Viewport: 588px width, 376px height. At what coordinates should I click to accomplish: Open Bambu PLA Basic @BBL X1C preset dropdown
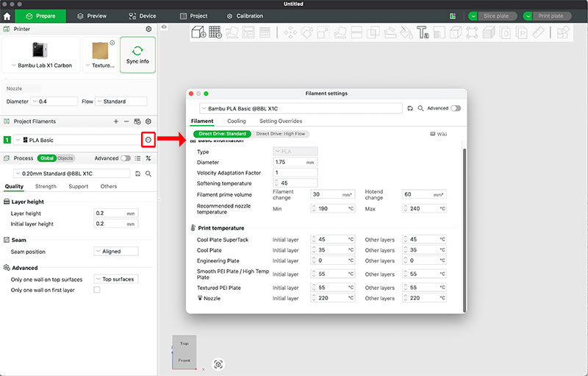[301, 108]
